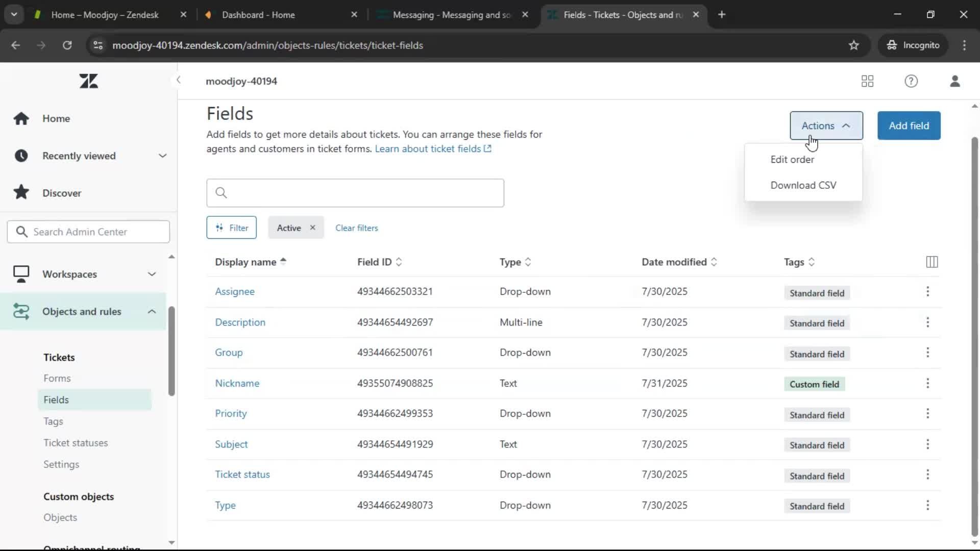Viewport: 980px width, 551px height.
Task: Open the options menu for Nickname row
Action: (x=927, y=383)
